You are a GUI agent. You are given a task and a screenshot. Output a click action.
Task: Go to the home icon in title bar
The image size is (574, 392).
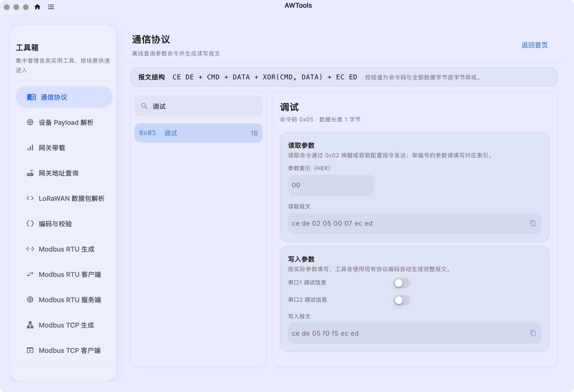pyautogui.click(x=37, y=7)
